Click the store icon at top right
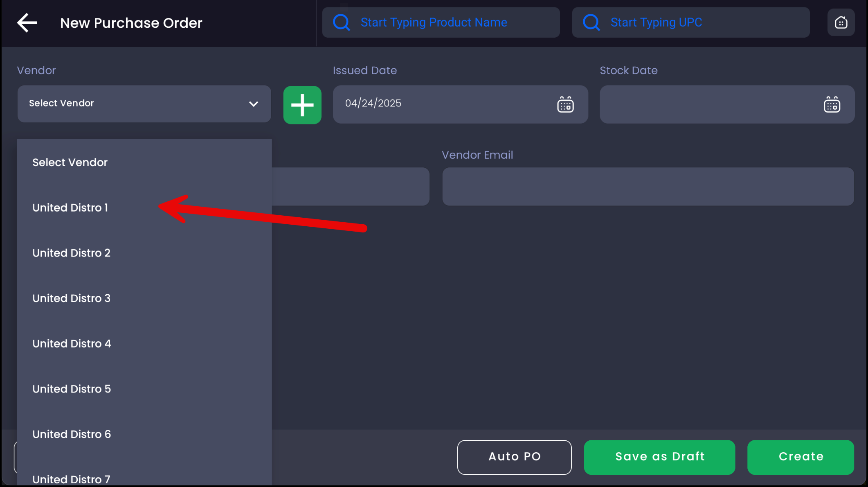Image resolution: width=868 pixels, height=487 pixels. point(841,23)
